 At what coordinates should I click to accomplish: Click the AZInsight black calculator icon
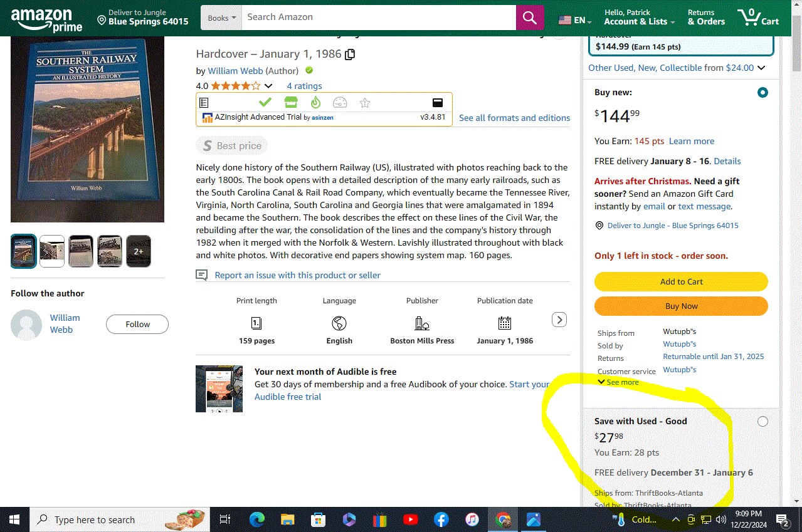(x=438, y=103)
